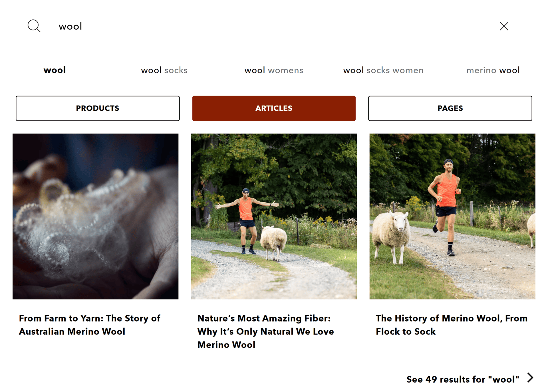The width and height of the screenshot is (548, 392).
Task: Choose the wool socks suggestion
Action: click(164, 70)
